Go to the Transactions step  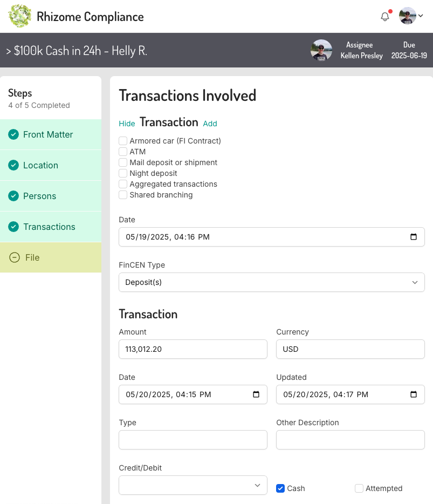[51, 227]
